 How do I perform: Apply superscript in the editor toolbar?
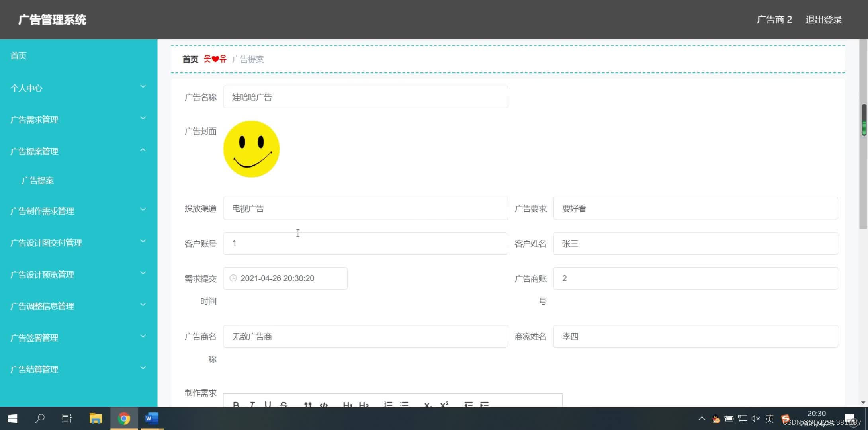tap(444, 404)
